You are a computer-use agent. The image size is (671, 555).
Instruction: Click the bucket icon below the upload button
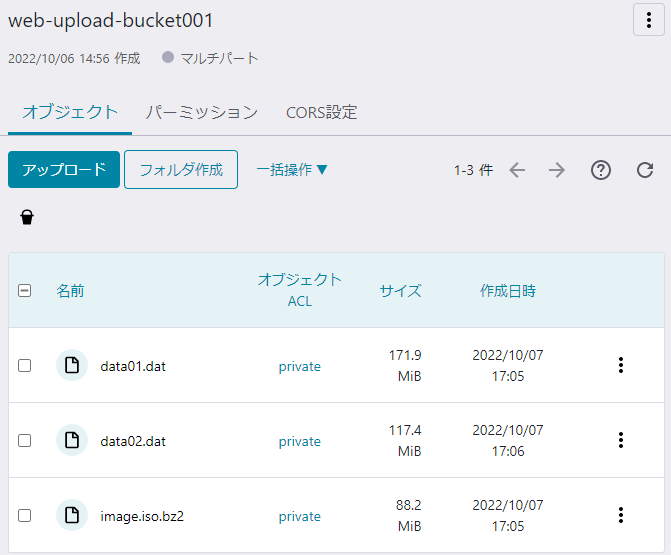[x=27, y=217]
